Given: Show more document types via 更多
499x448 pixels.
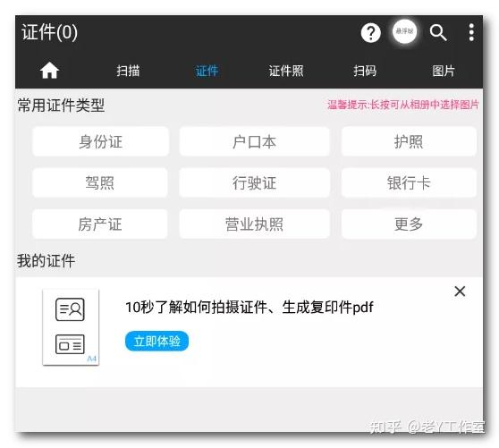Looking at the screenshot, I should [x=409, y=224].
